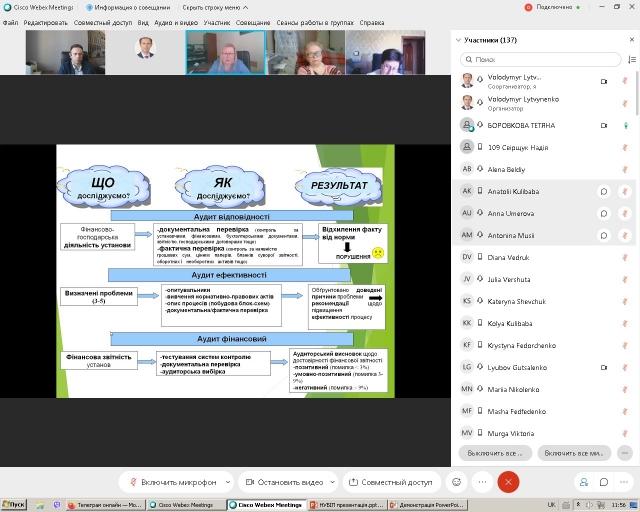Screen dimensions: 640x512
Task: Open more options beside unmute-all button
Action: [x=624, y=453]
